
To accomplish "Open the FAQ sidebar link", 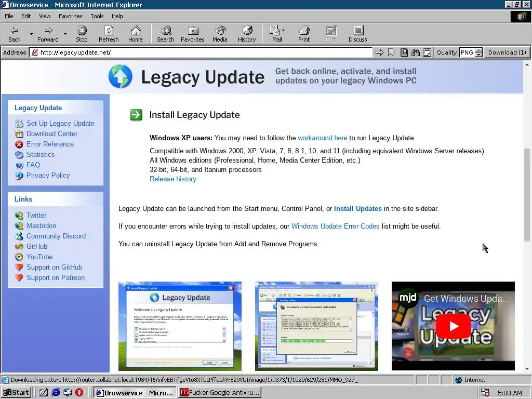I will pyautogui.click(x=33, y=165).
